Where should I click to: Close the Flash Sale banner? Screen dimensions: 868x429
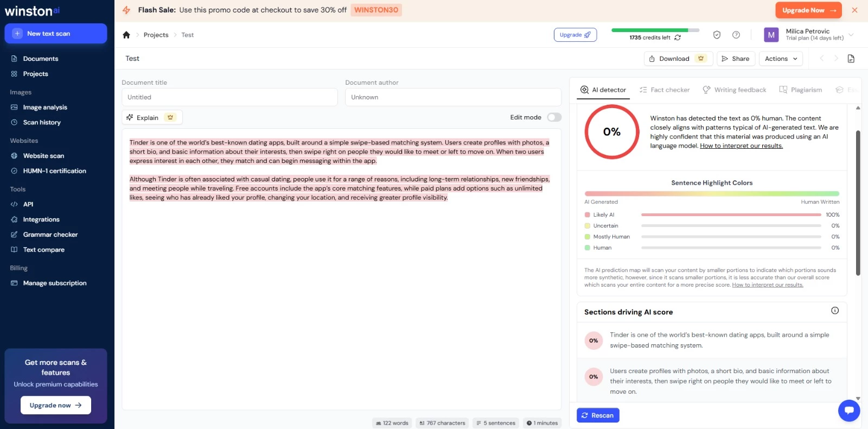(855, 10)
